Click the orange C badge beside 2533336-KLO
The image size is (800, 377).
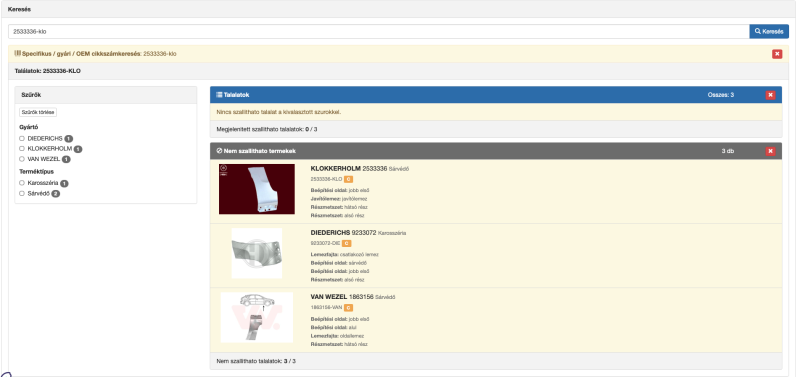(x=348, y=179)
